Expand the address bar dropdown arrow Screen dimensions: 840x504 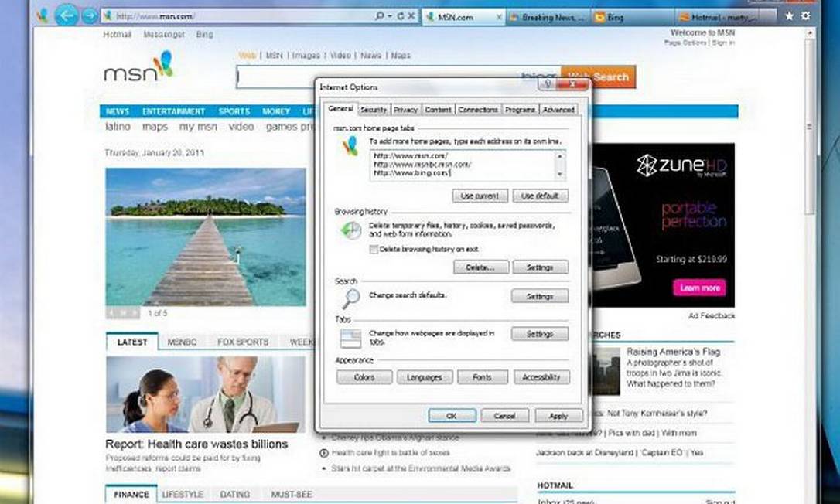click(390, 16)
